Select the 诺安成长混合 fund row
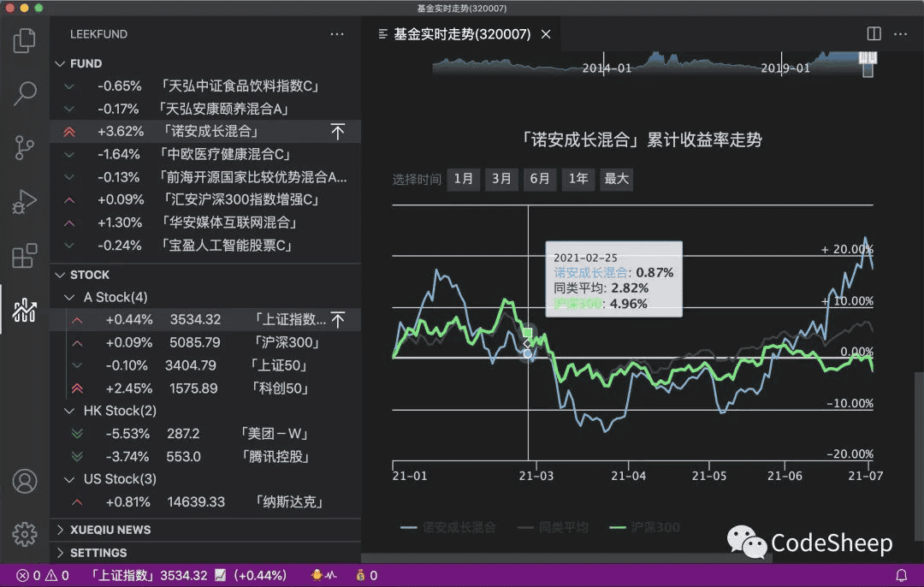The height and width of the screenshot is (587, 924). (205, 132)
